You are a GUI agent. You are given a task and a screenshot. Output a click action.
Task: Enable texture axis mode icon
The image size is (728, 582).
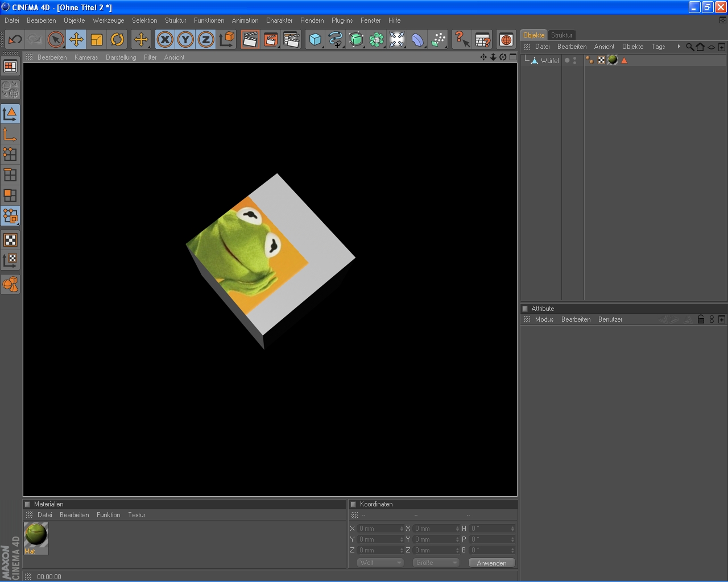click(10, 260)
